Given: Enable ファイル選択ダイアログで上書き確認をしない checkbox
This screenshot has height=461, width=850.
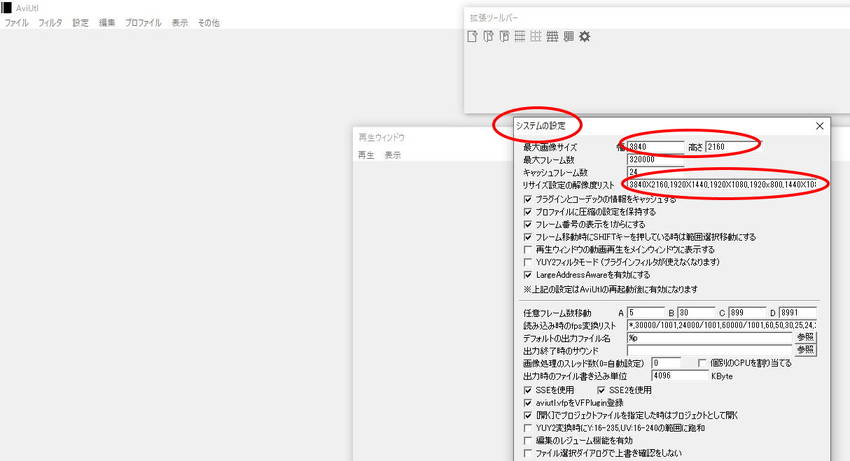Looking at the screenshot, I should (x=527, y=453).
